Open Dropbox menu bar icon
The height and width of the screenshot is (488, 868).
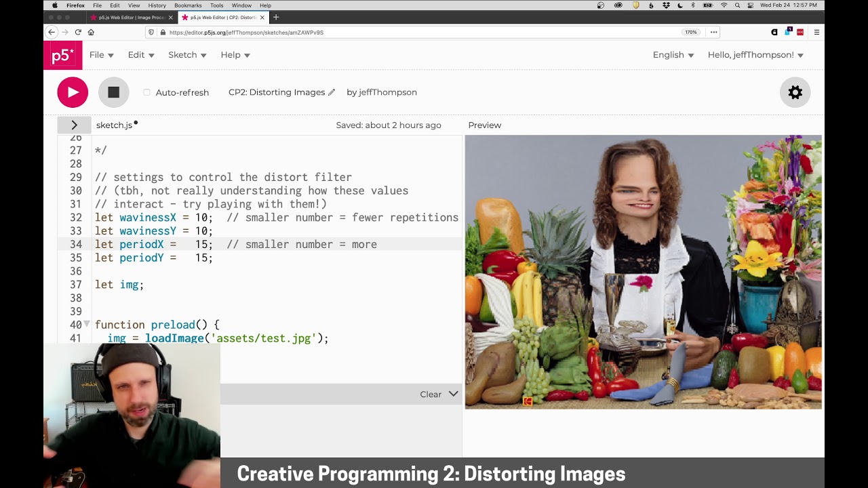(667, 5)
